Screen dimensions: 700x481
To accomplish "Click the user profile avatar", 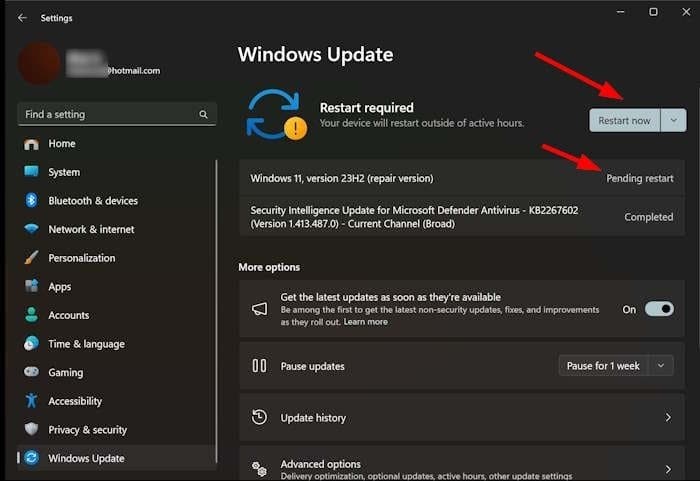I will pos(39,63).
